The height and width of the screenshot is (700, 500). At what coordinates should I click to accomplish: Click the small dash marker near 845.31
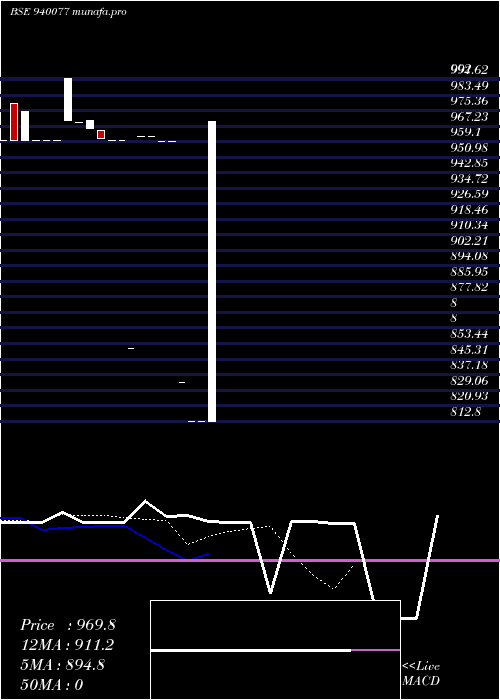131,348
